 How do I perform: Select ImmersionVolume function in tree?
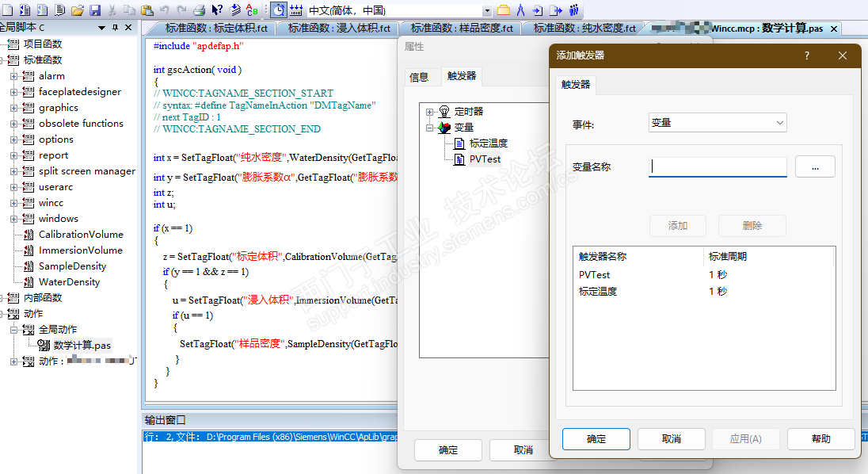click(x=80, y=250)
